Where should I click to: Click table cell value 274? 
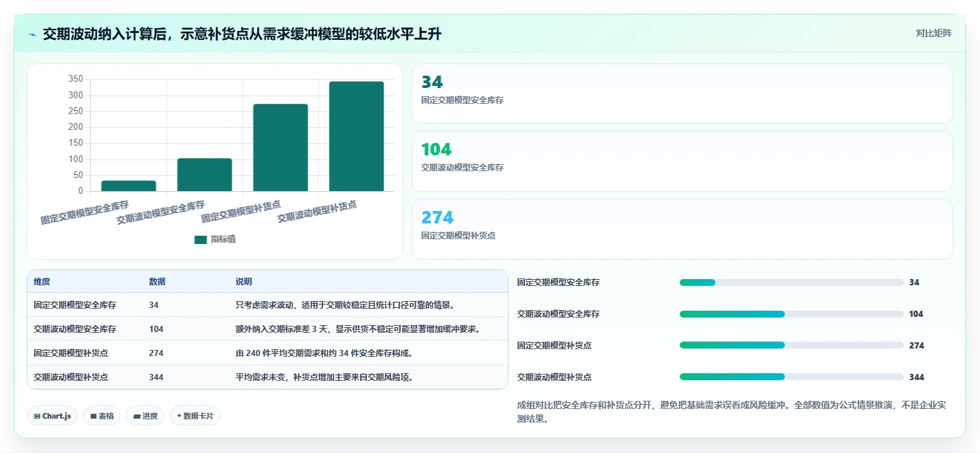pyautogui.click(x=156, y=353)
